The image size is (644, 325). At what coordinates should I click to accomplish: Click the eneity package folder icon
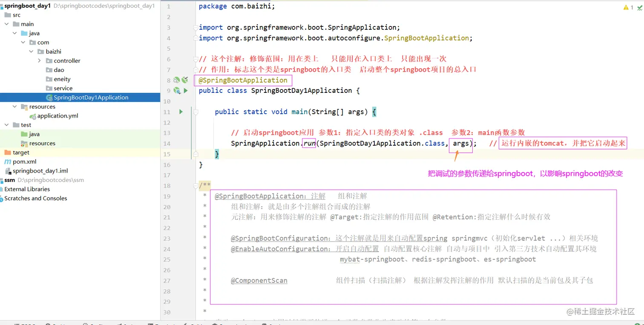click(x=49, y=79)
